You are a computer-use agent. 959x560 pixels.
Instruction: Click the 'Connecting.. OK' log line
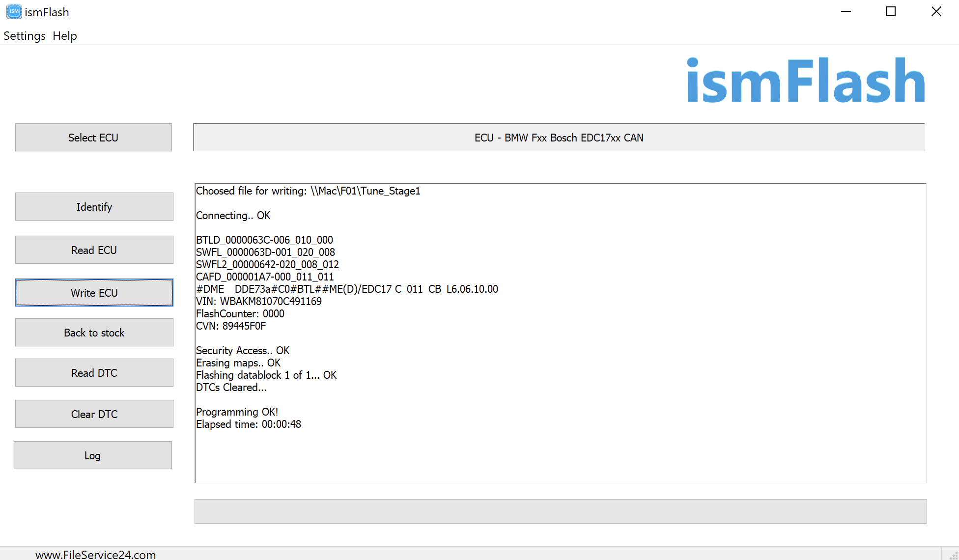pyautogui.click(x=233, y=216)
